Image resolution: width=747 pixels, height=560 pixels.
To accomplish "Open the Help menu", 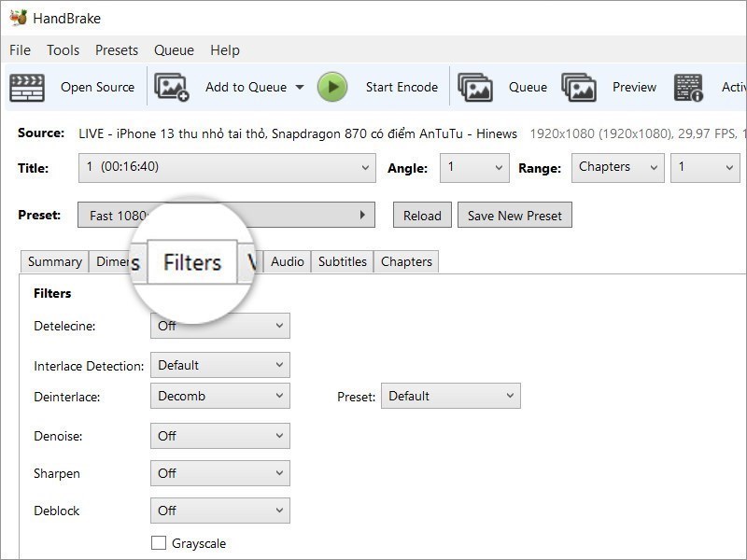I will (225, 50).
